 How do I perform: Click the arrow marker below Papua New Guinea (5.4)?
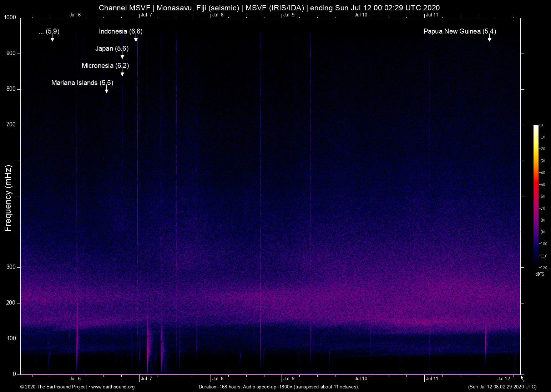coord(490,38)
